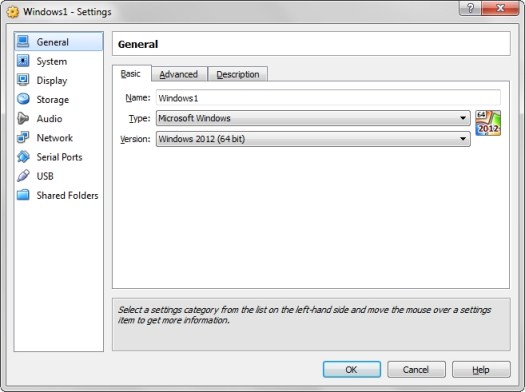
Task: Switch to the Description tab
Action: [x=238, y=74]
